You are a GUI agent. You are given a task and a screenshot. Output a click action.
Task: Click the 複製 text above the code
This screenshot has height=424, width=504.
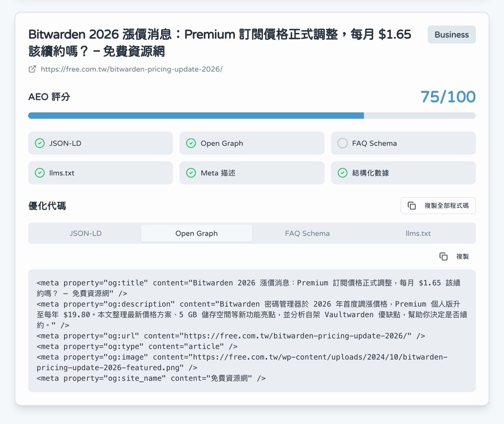462,257
